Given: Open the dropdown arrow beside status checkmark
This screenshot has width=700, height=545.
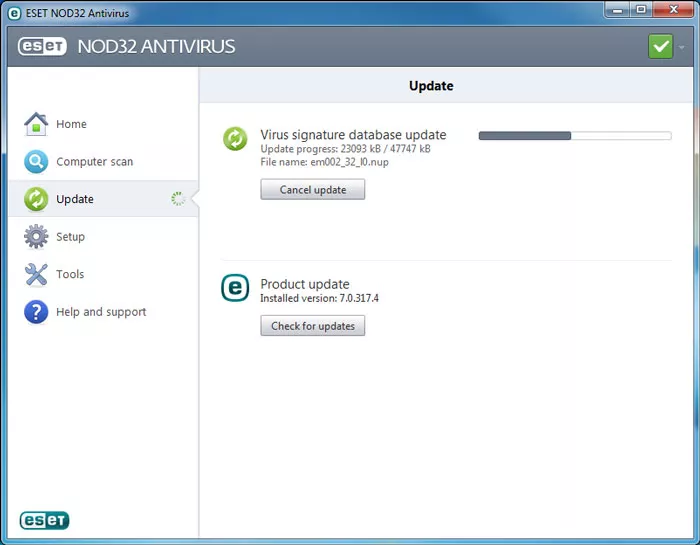Looking at the screenshot, I should (x=681, y=47).
